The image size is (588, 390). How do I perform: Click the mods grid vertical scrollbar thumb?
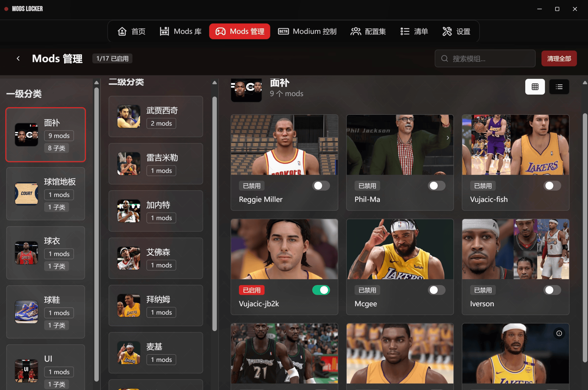click(x=585, y=237)
